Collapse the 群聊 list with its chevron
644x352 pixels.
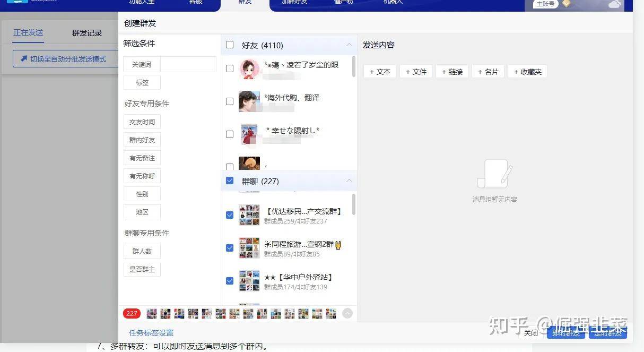click(x=349, y=181)
